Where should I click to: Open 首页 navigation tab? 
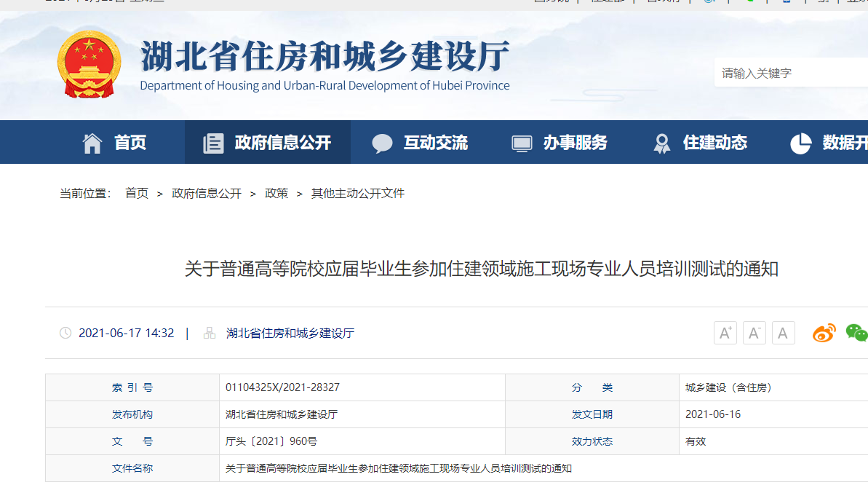[x=130, y=143]
